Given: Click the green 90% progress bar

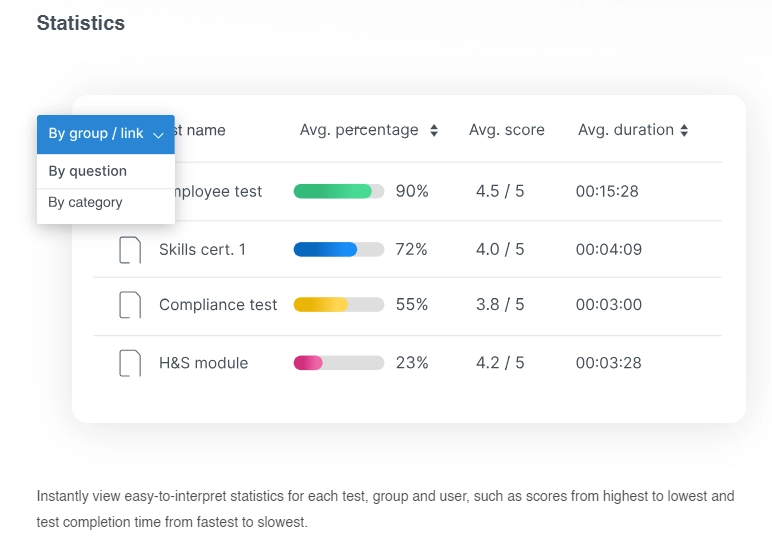Looking at the screenshot, I should 338,191.
